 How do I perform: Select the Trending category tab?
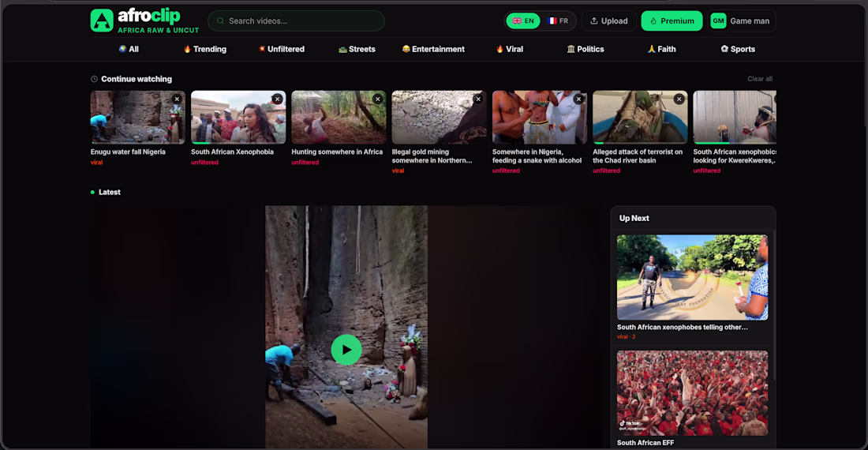pos(205,49)
